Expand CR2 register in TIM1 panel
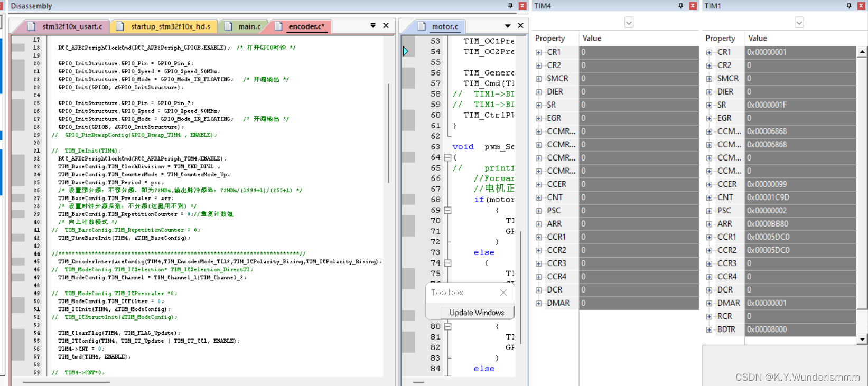 coord(709,65)
